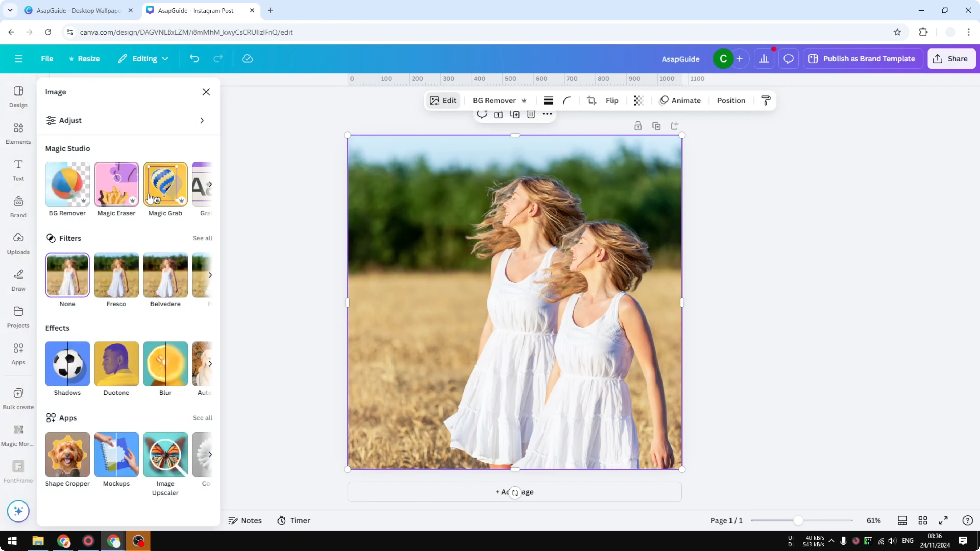980x551 pixels.
Task: Delete the image with the trash icon
Action: (531, 114)
